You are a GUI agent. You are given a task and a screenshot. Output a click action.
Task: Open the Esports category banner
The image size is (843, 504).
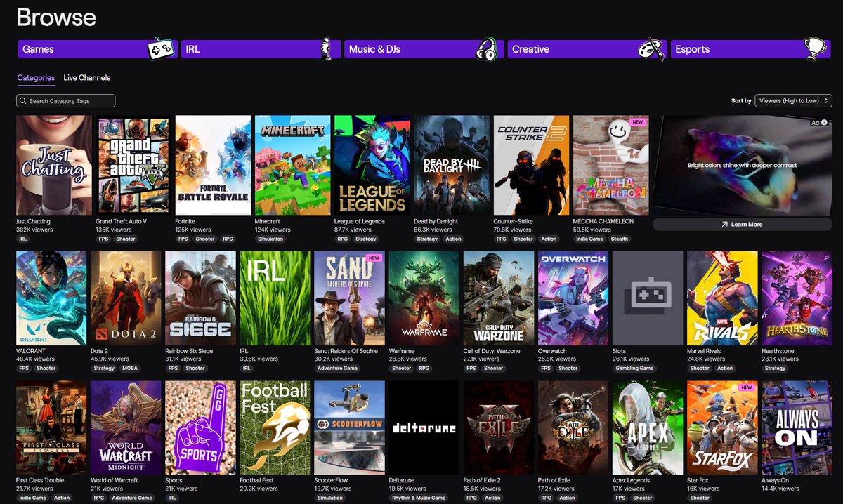(x=752, y=49)
